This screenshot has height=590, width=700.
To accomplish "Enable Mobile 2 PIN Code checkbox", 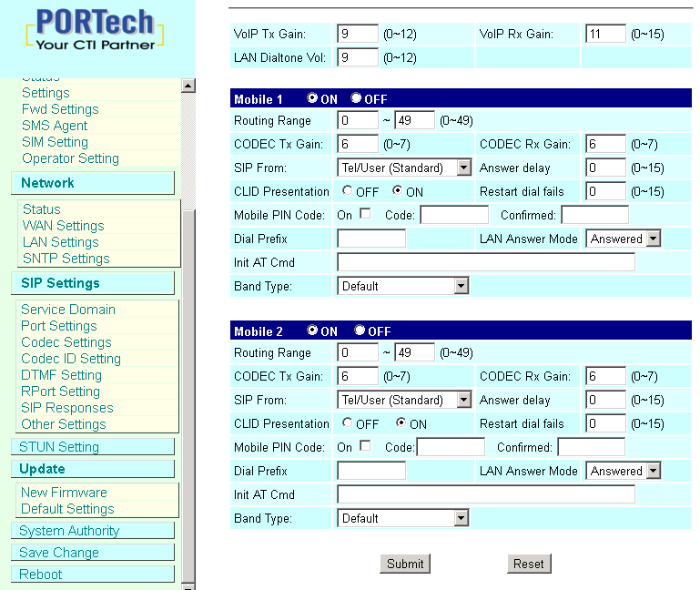I will pyautogui.click(x=365, y=447).
